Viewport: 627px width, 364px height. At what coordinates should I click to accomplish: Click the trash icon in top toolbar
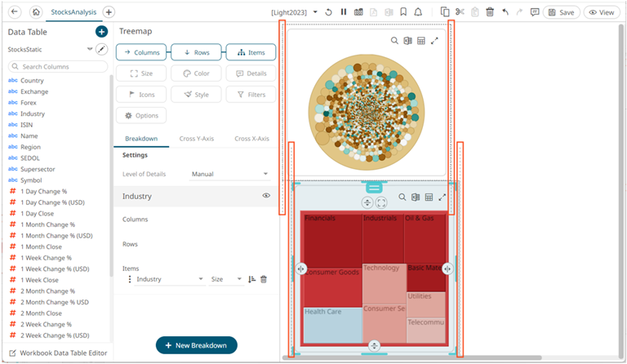(490, 12)
